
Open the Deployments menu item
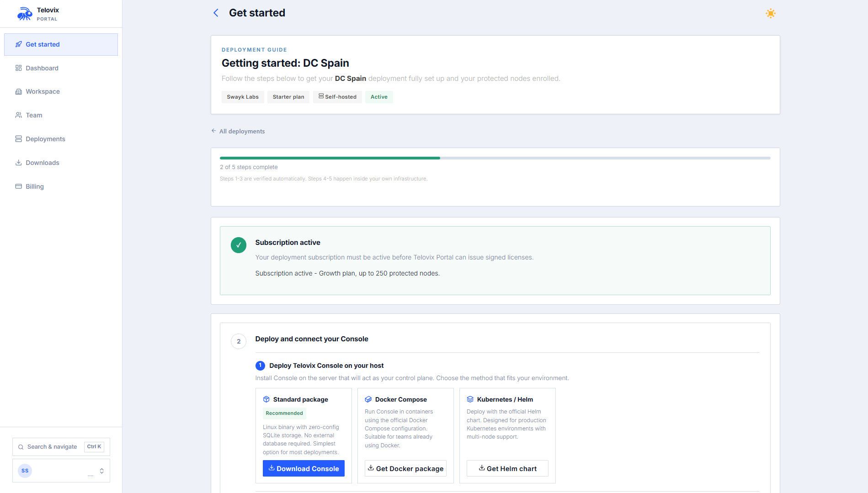61,139
